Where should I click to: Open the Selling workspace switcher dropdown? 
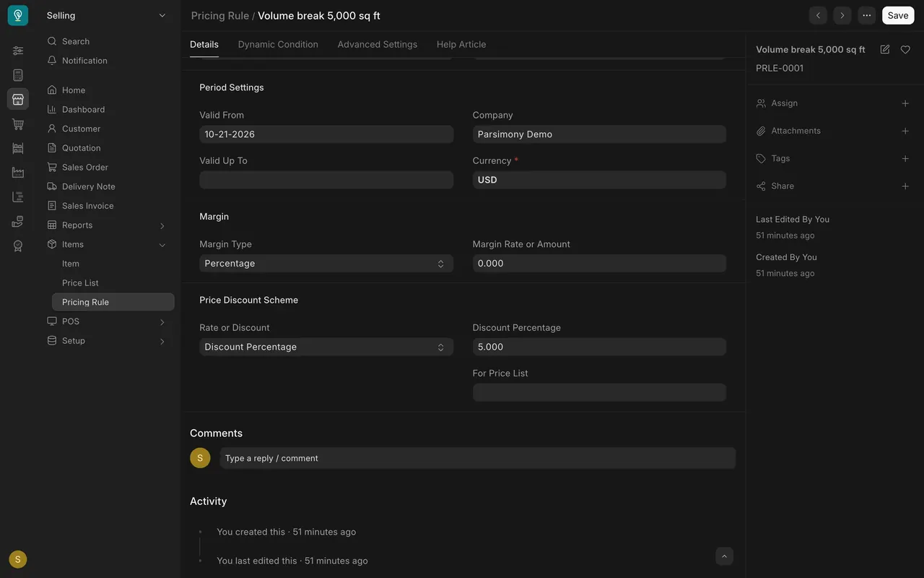pos(107,15)
